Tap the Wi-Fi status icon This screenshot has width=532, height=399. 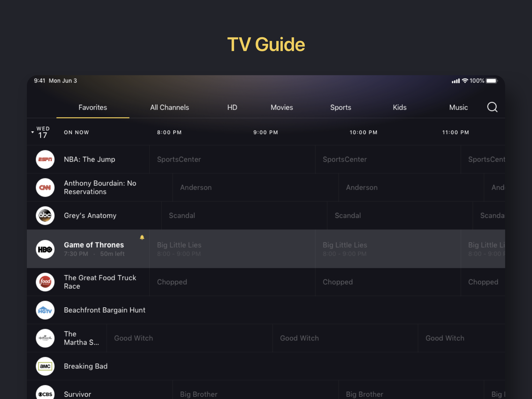[x=465, y=81]
